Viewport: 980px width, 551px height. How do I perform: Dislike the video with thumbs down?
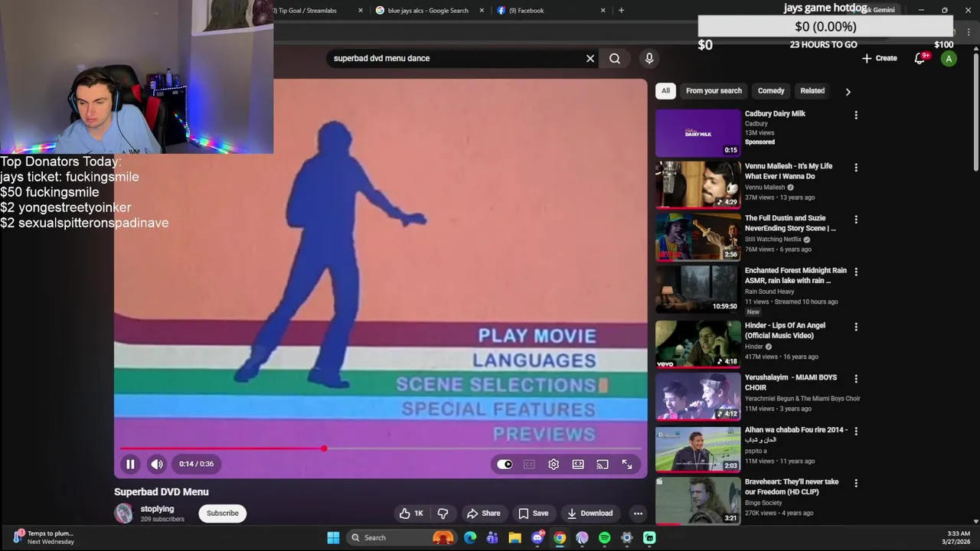click(443, 514)
